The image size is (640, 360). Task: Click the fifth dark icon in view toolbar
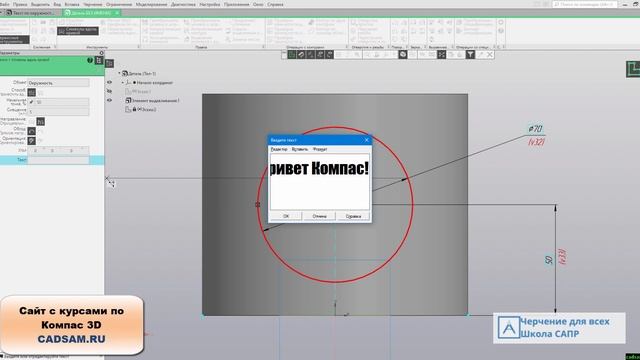(329, 54)
